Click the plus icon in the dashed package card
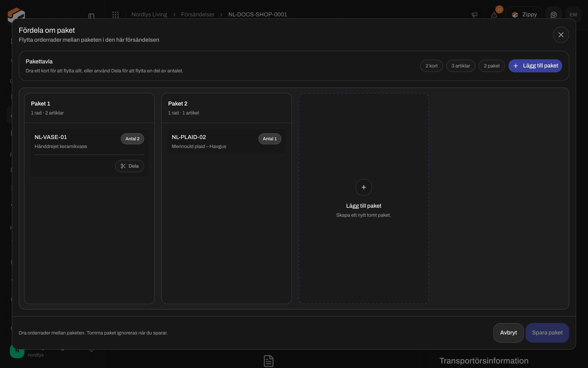Image resolution: width=588 pixels, height=368 pixels. click(x=363, y=187)
